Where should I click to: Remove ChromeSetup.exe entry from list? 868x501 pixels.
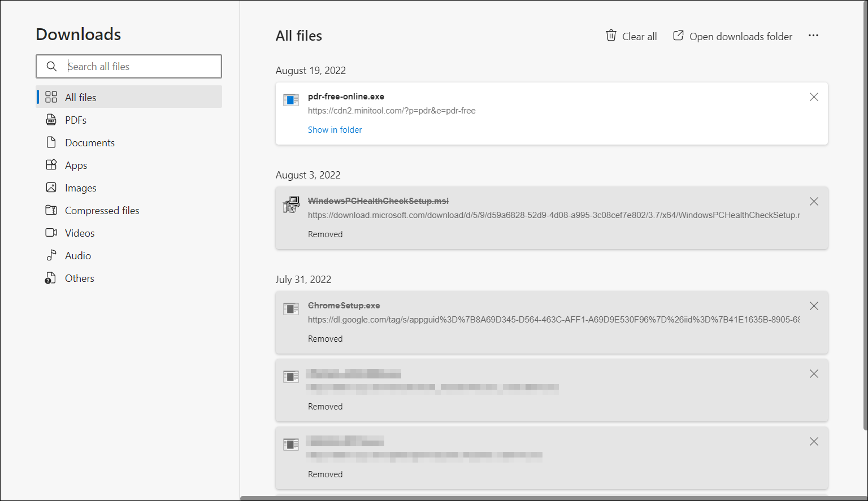814,306
